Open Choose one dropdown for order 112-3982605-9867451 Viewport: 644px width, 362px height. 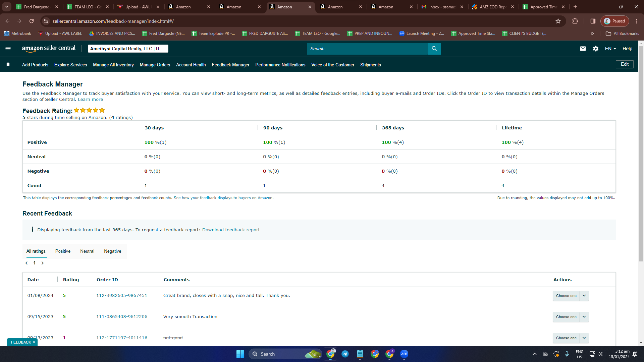[x=571, y=296]
